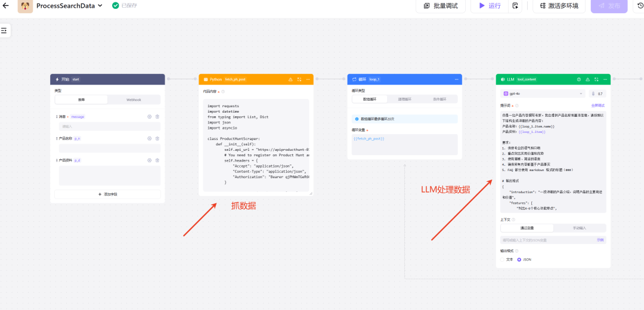Viewport: 644px width, 310px height.
Task: Open the loop node more options menu
Action: [456, 79]
